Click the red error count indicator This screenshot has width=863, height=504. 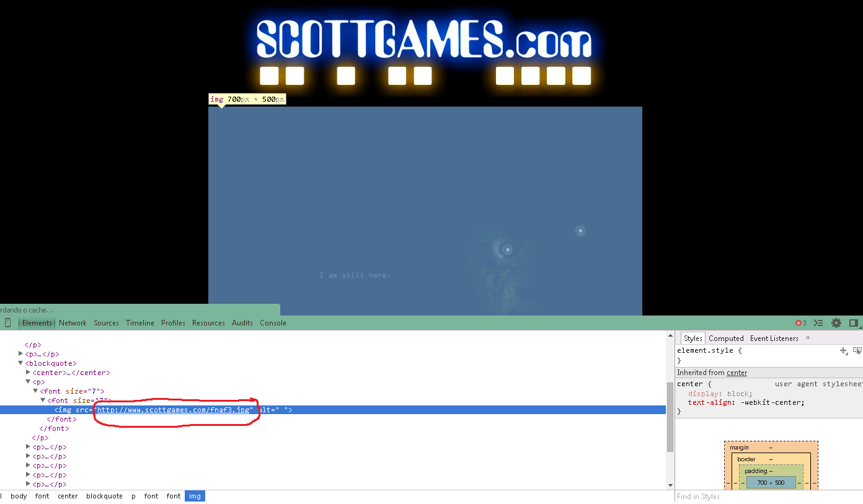[x=801, y=323]
